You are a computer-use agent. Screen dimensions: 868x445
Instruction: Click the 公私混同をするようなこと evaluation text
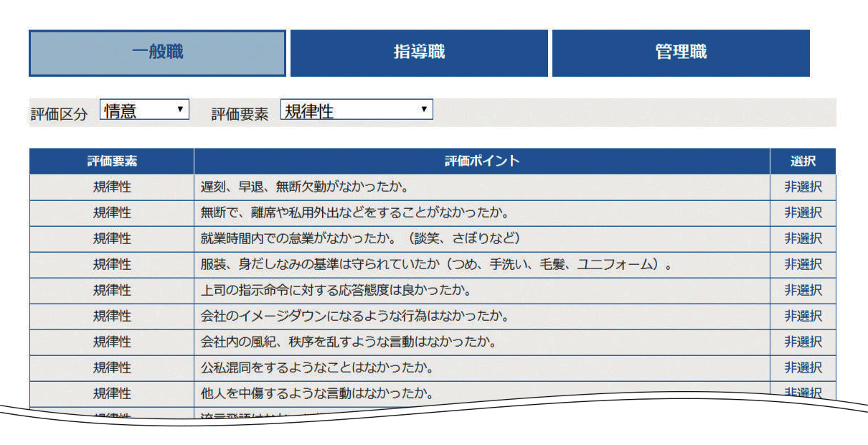tap(317, 368)
